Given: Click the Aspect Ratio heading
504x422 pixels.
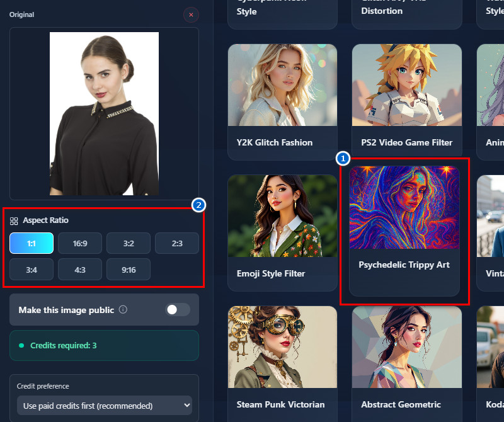Looking at the screenshot, I should [x=45, y=220].
